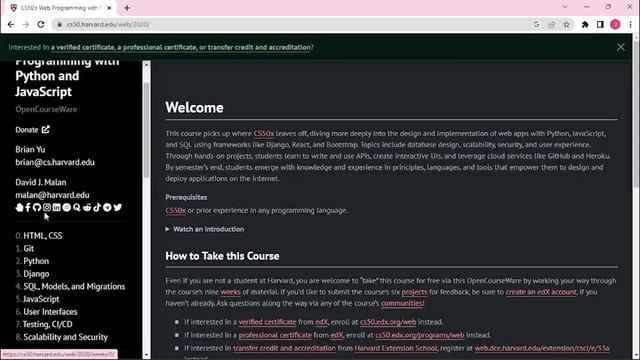This screenshot has width=640, height=360.
Task: Click the David J. Malan name
Action: click(x=41, y=182)
